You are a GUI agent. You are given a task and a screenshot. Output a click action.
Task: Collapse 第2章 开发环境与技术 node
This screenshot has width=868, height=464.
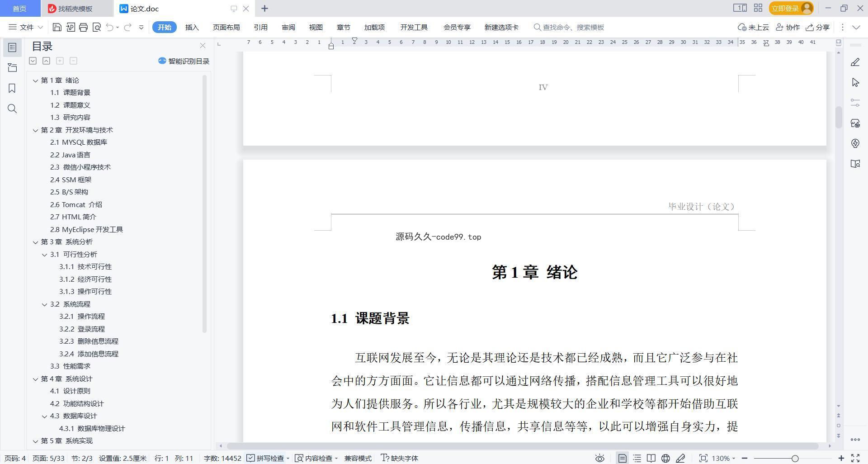(35, 130)
